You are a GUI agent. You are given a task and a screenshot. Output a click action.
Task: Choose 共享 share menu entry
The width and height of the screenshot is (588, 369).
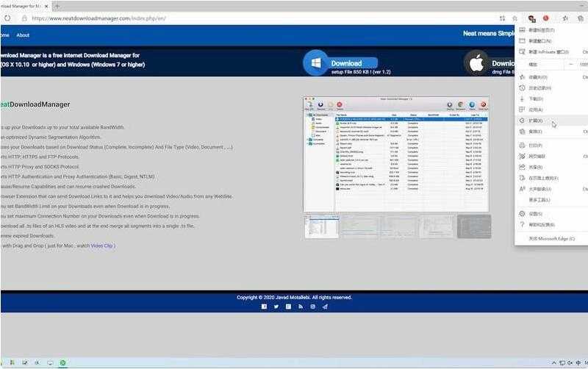pyautogui.click(x=552, y=167)
